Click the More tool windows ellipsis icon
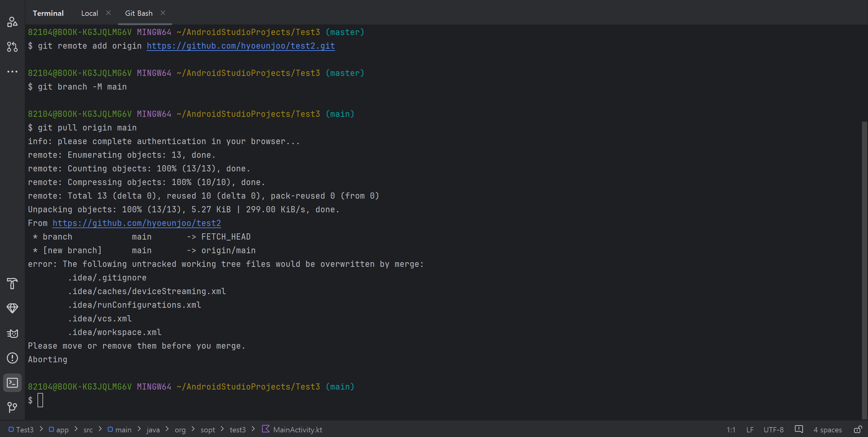The width and height of the screenshot is (868, 437). point(12,72)
